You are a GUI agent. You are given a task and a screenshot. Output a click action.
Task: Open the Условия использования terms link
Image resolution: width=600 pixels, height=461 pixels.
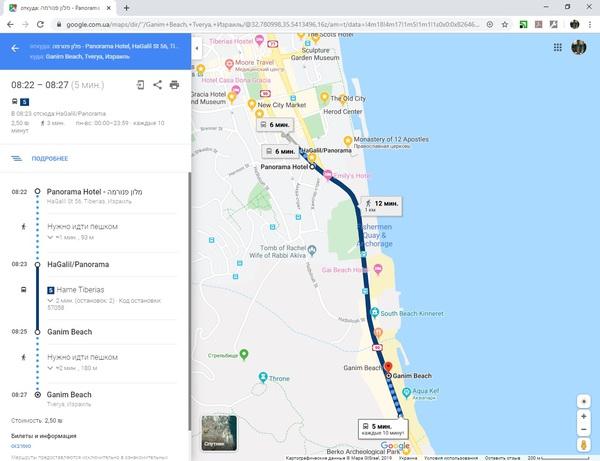[451, 458]
